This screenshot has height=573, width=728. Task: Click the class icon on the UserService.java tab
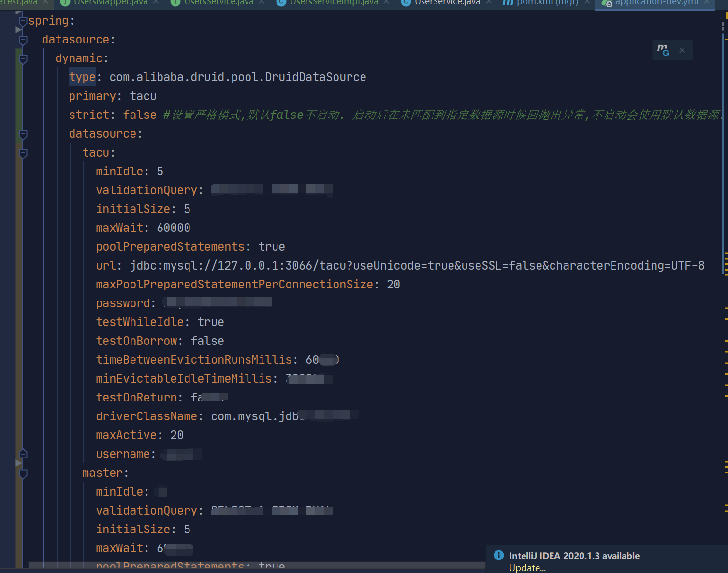(x=405, y=2)
